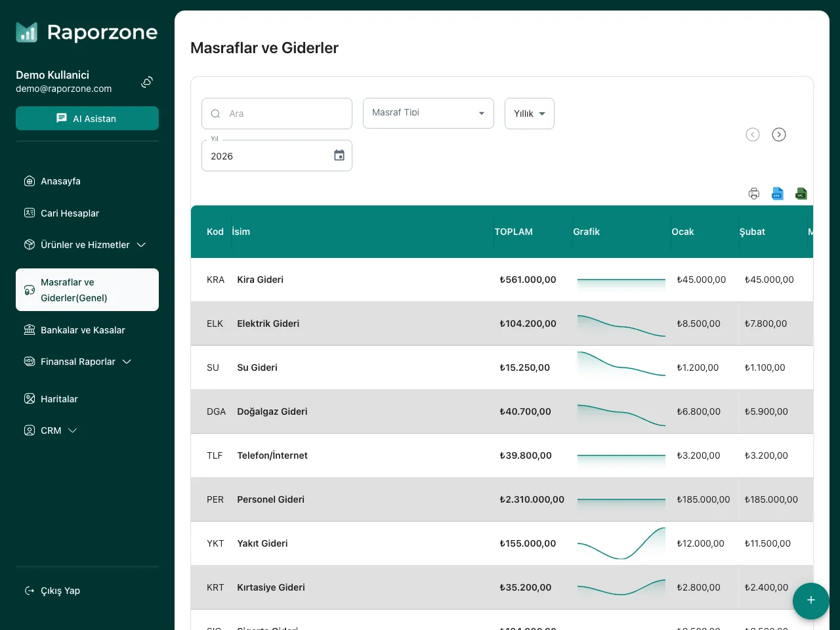This screenshot has width=840, height=630.
Task: Open Bankalar ve Kasalar page
Action: [x=83, y=330]
